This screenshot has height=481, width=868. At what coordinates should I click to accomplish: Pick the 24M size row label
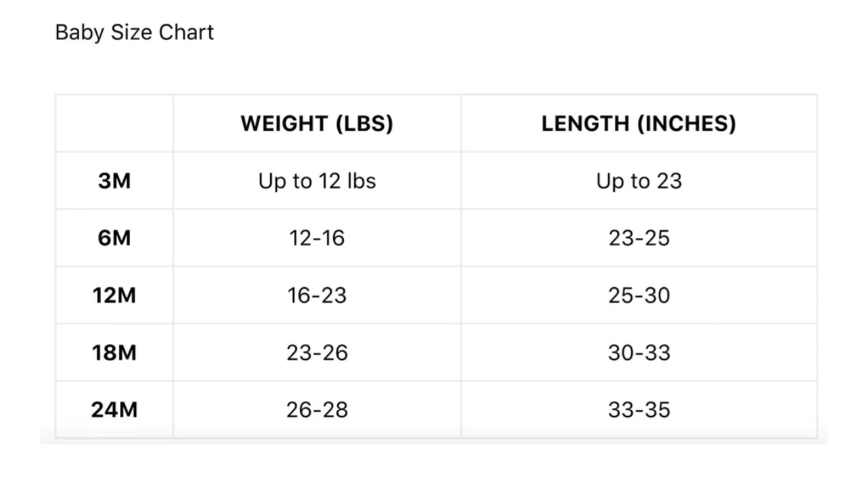114,410
